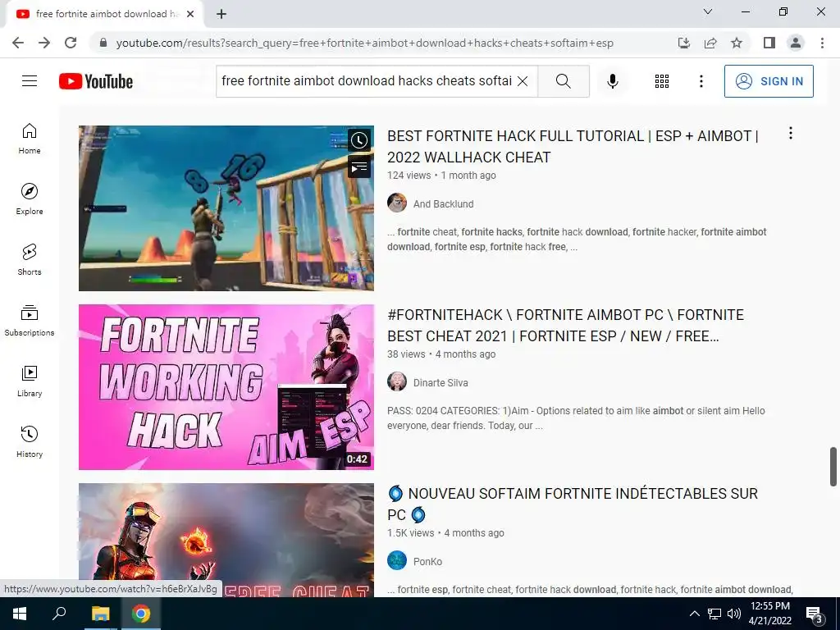
Task: Click the SIGN IN button
Action: [x=769, y=81]
